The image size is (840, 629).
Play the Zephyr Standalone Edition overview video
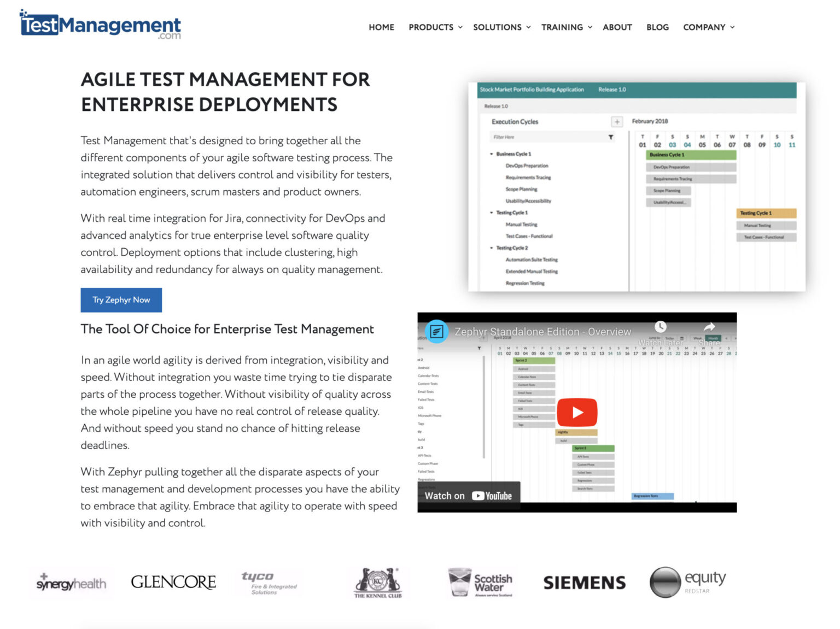pos(577,412)
